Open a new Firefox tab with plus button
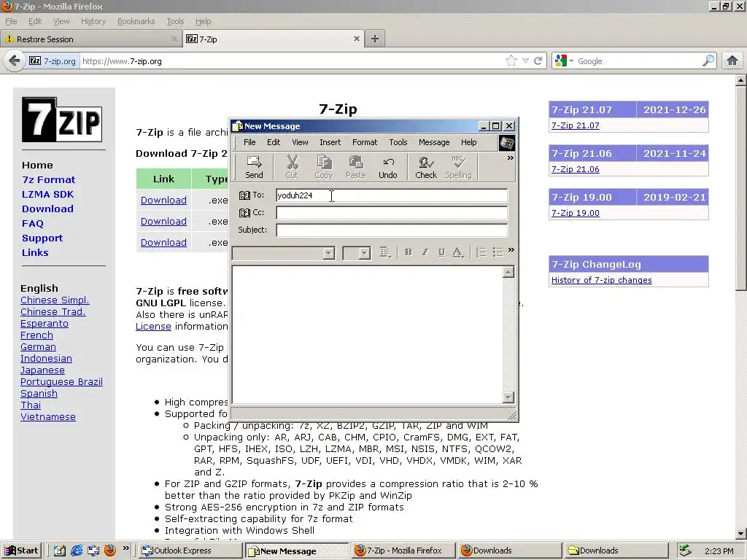The height and width of the screenshot is (560, 747). point(375,39)
